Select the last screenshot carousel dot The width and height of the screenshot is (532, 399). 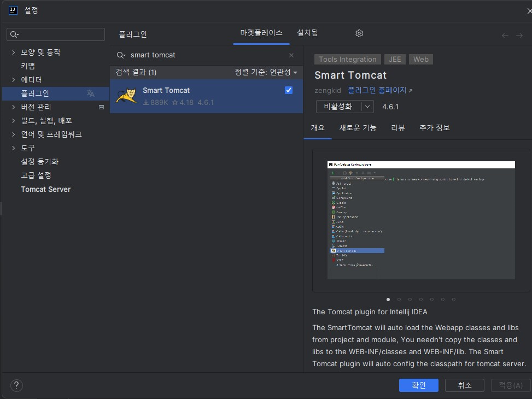point(454,300)
